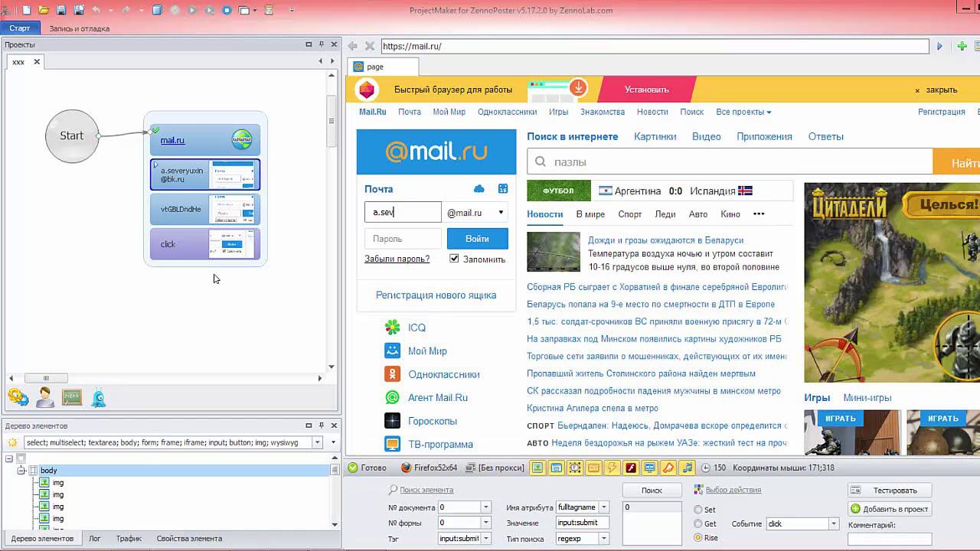Click the browser address bar with https://mail.ru/
Viewport: 980px width, 551px height.
coord(655,46)
